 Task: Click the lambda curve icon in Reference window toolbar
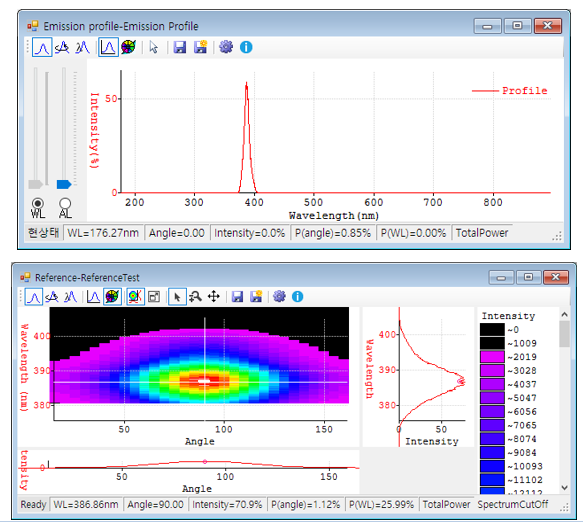(x=70, y=297)
